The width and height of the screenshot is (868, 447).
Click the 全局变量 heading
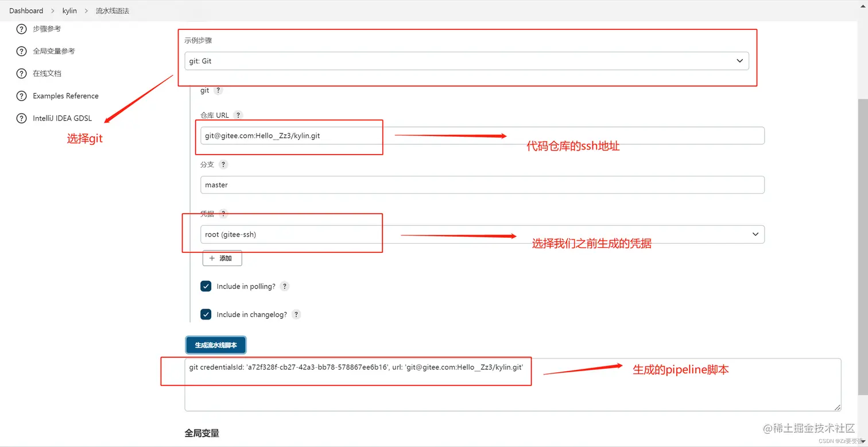[x=202, y=433]
